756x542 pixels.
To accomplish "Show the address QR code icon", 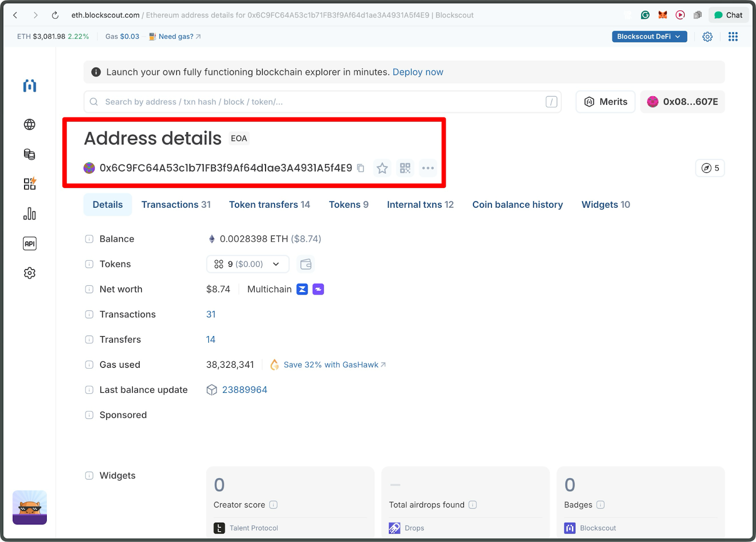I will click(405, 168).
